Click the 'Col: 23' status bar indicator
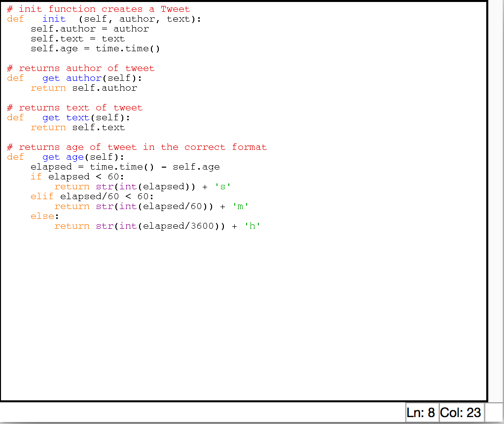This screenshot has width=504, height=424. click(x=461, y=413)
